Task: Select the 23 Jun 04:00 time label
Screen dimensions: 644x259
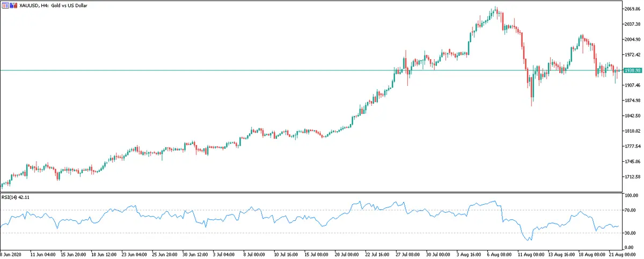Action: point(133,253)
